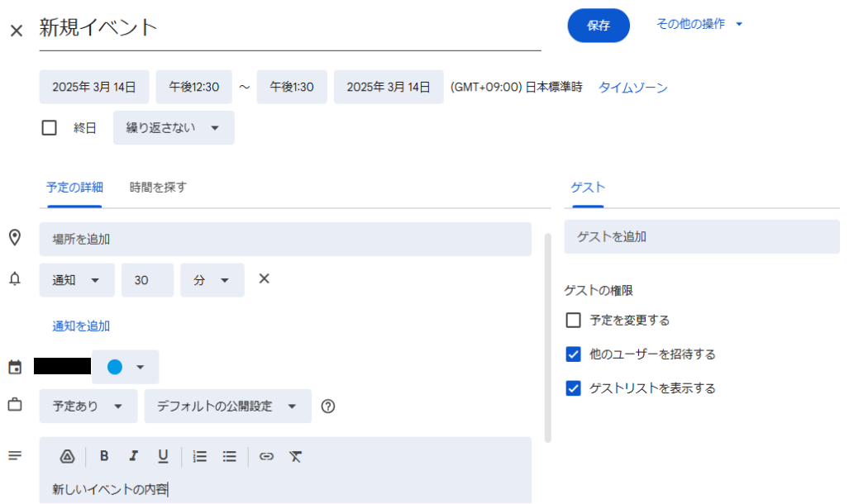Remove formatting from description text
The height and width of the screenshot is (504, 849).
tap(296, 456)
